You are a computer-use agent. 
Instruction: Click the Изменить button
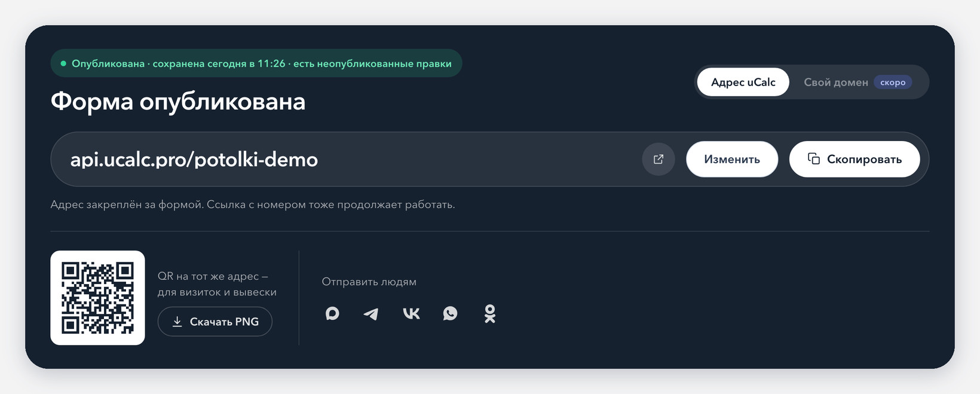[x=732, y=159]
